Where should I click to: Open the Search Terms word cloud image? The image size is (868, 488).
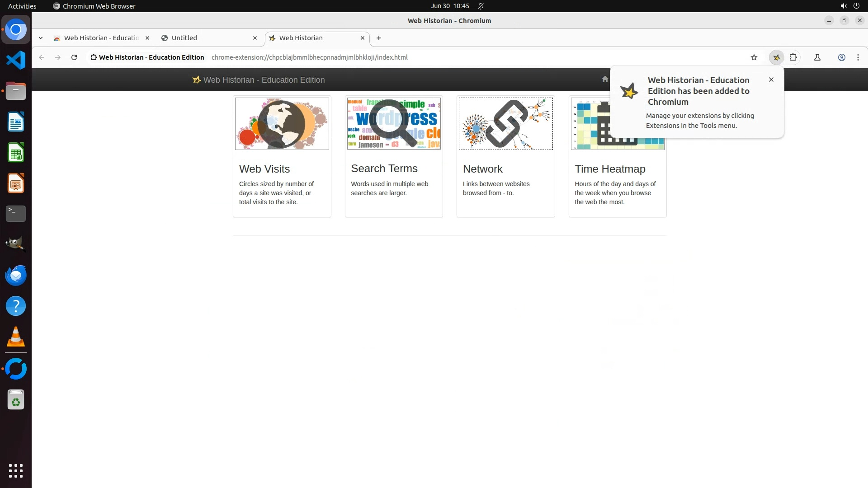coord(394,124)
